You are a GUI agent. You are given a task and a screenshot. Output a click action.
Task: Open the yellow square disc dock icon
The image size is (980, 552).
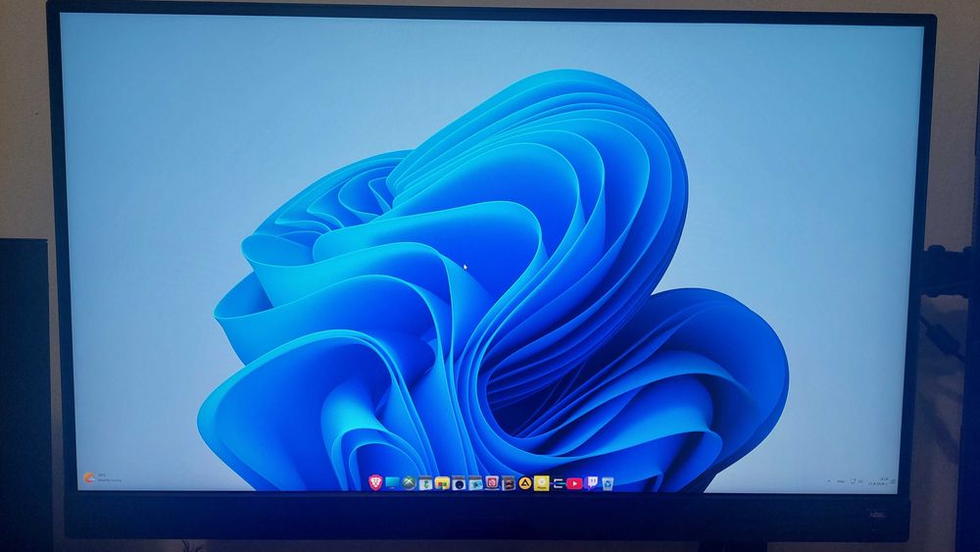[x=541, y=483]
